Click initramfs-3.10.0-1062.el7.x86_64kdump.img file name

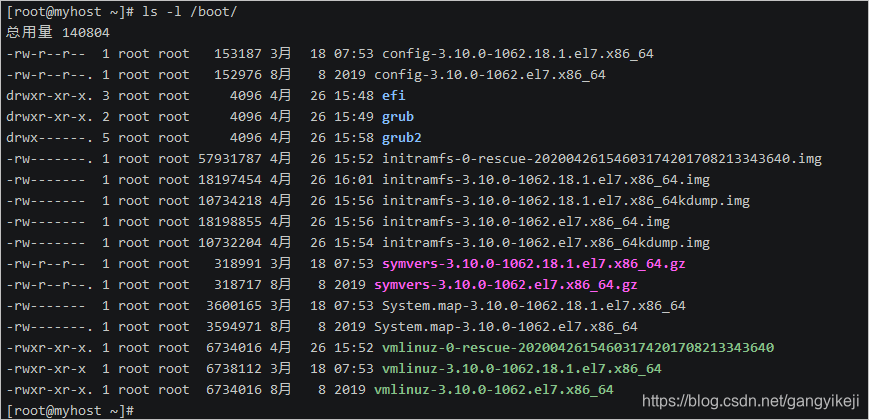[546, 243]
